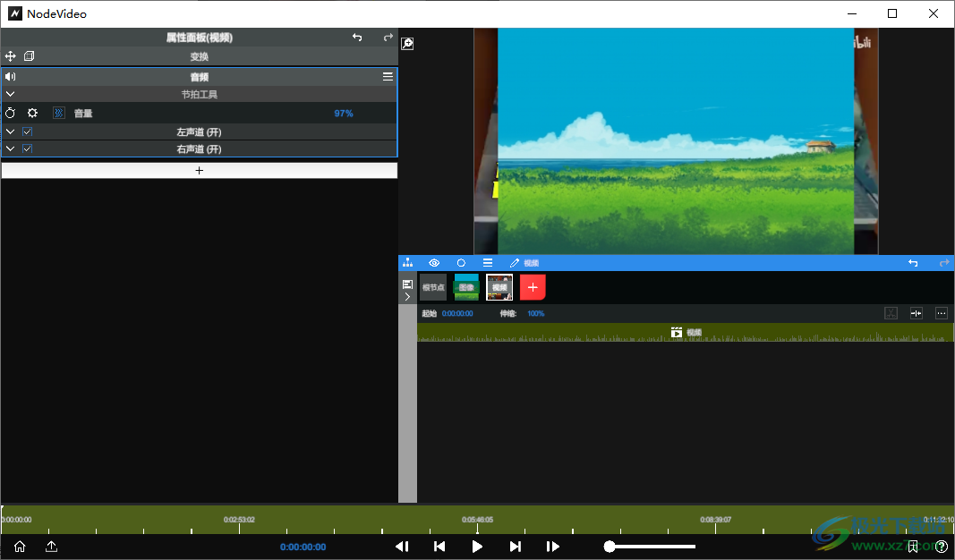
Task: Open the layer hamburger menu in blue toolbar
Action: click(488, 263)
